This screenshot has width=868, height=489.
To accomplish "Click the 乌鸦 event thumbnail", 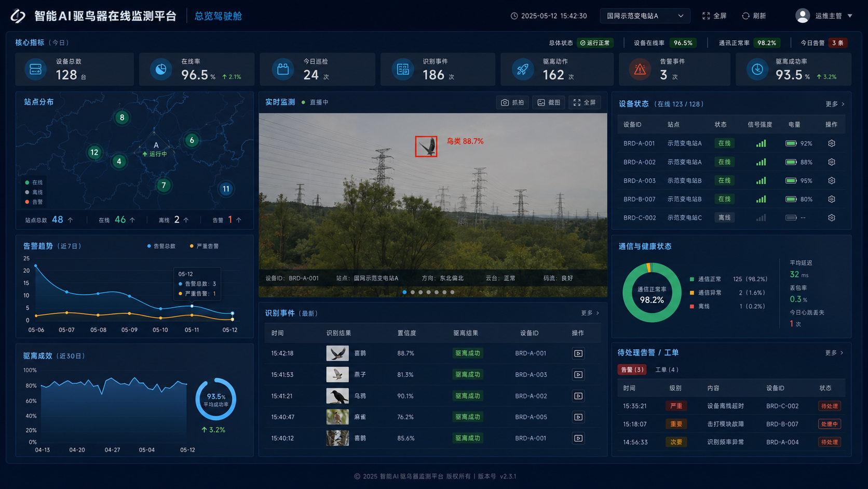I will pyautogui.click(x=337, y=396).
